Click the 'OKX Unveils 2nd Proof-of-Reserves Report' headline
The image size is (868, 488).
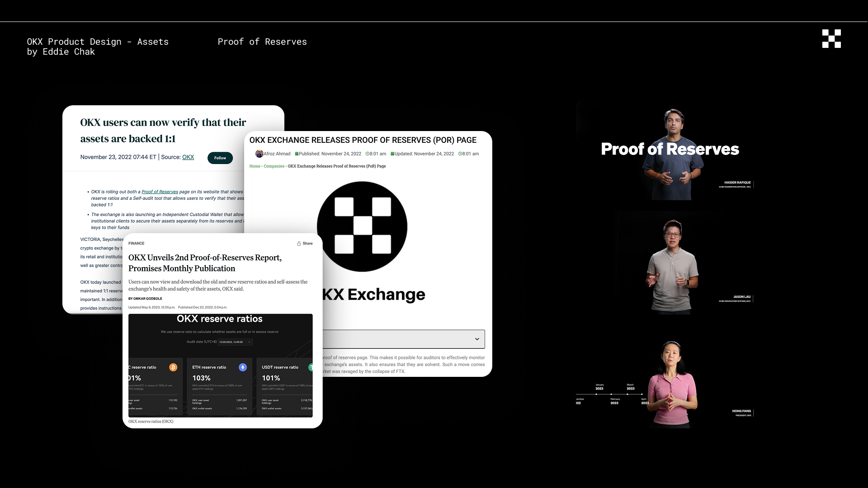[205, 263]
